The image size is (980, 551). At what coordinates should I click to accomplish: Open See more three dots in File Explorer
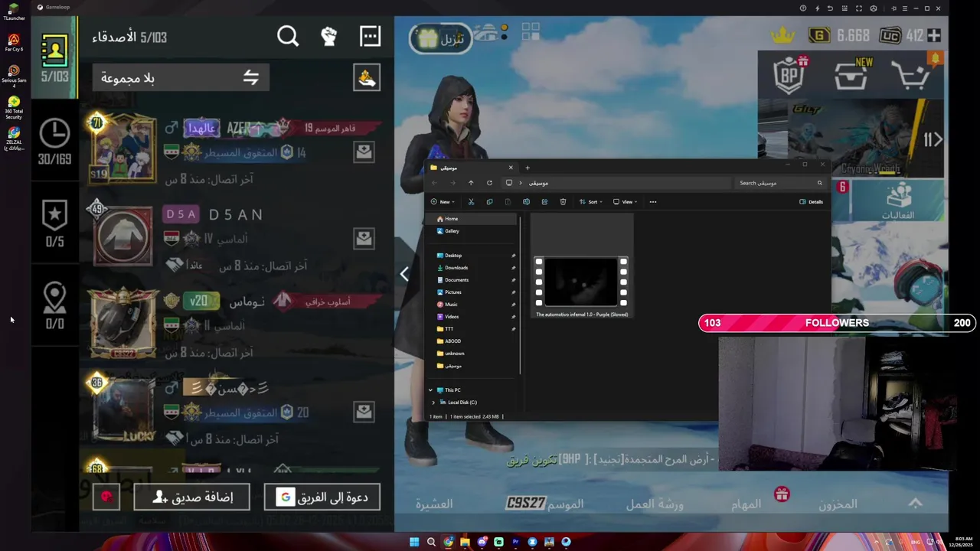point(653,202)
